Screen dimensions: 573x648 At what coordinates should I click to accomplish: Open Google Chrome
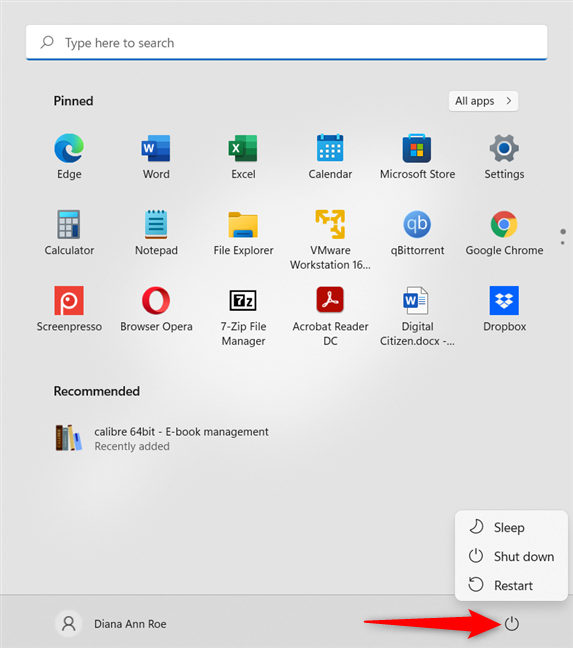(504, 233)
